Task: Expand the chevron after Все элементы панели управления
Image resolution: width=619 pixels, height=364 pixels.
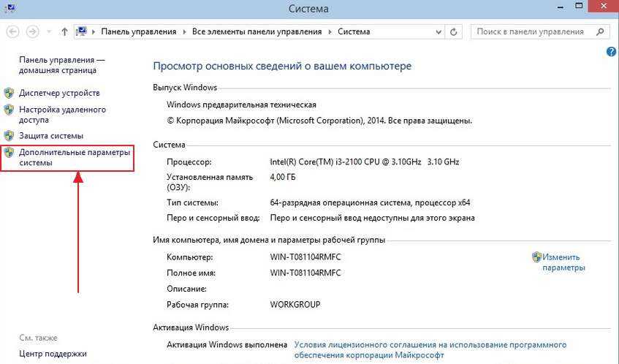Action: (330, 32)
